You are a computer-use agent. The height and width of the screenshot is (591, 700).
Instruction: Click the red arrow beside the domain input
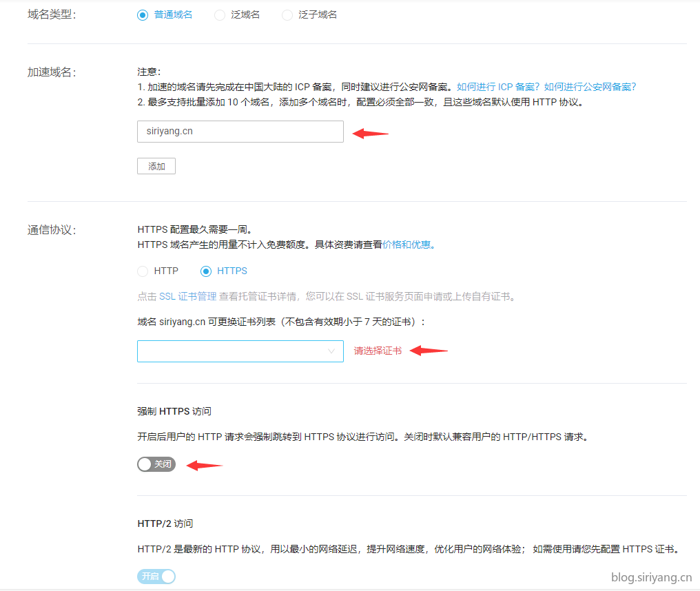[x=371, y=134]
